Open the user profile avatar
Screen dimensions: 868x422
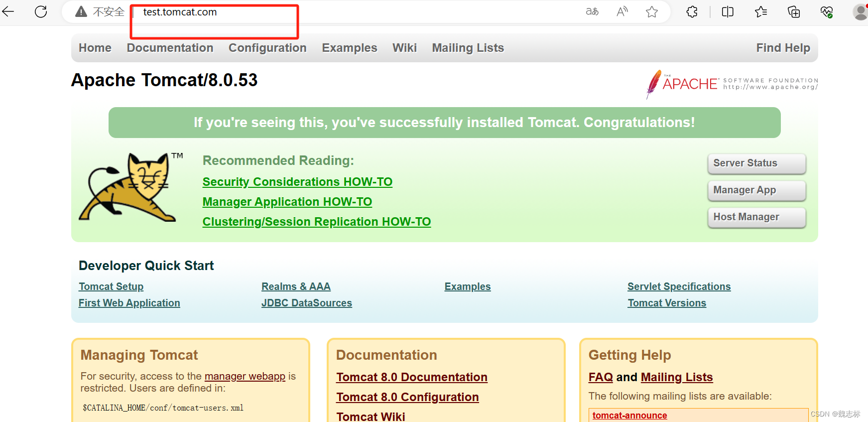(861, 11)
